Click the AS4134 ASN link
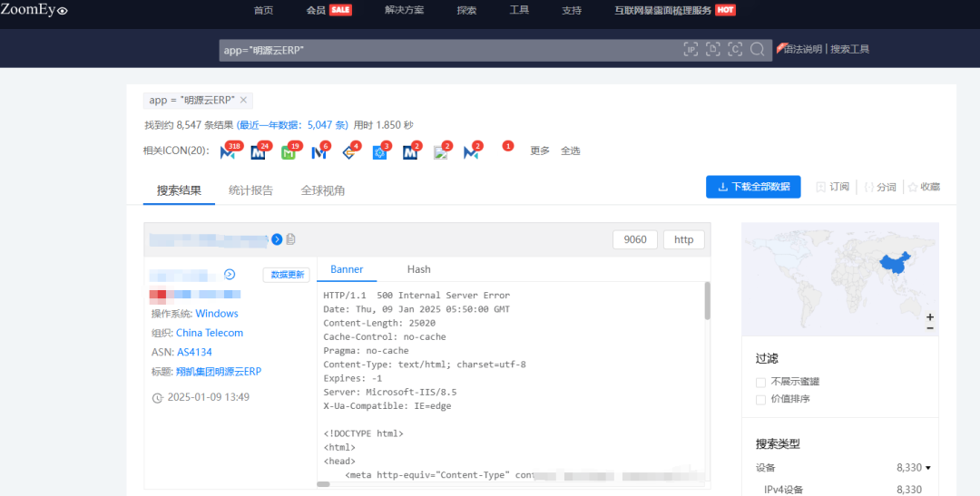This screenshot has height=496, width=980. 194,353
